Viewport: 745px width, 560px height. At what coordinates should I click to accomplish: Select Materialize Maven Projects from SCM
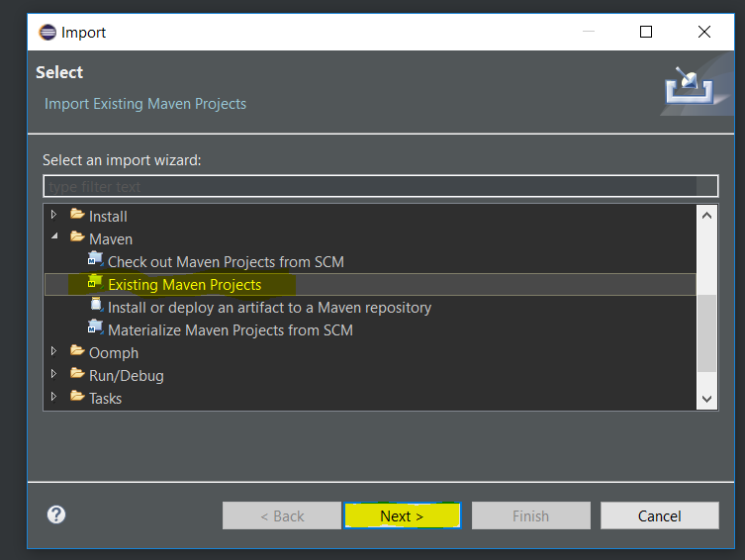[231, 330]
